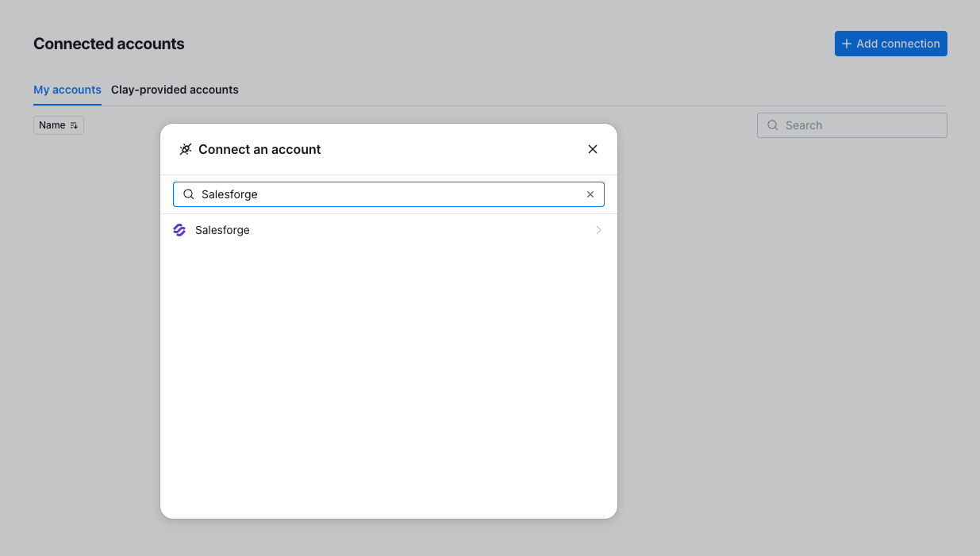Viewport: 980px width, 556px height.
Task: Clear the Salesforge search text
Action: [x=590, y=194]
